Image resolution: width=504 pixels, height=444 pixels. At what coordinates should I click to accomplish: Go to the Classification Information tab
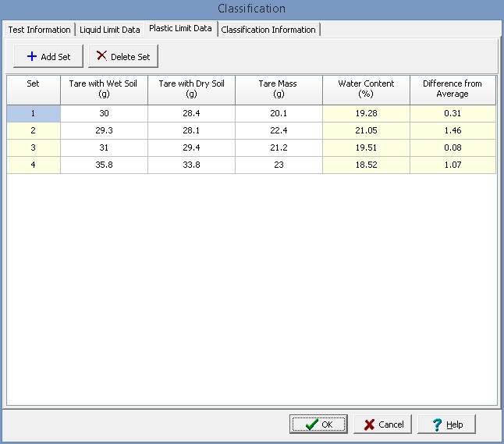tap(268, 30)
